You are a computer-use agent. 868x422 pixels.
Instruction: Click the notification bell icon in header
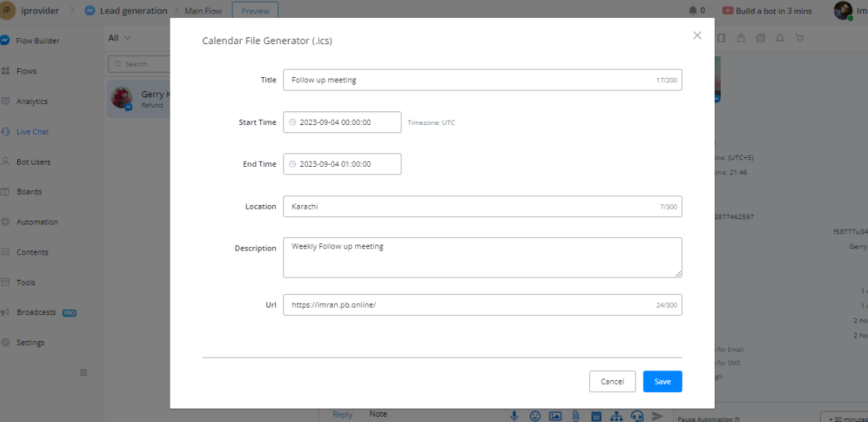(692, 10)
